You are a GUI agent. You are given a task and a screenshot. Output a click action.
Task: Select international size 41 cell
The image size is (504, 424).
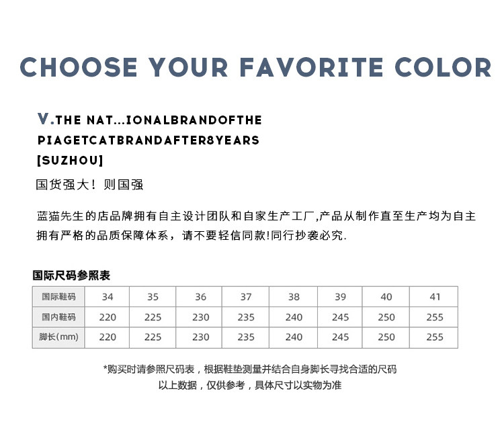(x=435, y=296)
